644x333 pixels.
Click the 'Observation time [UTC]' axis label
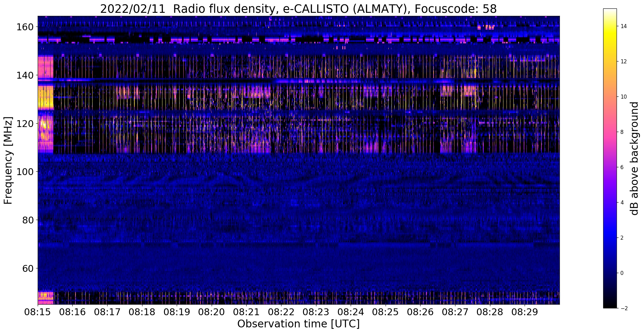click(x=298, y=324)
